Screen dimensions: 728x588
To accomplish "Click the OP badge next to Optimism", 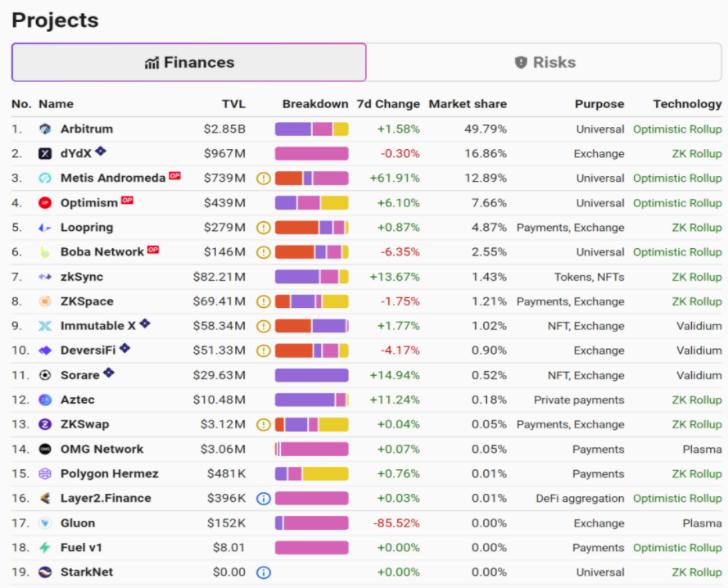I will coord(127,200).
